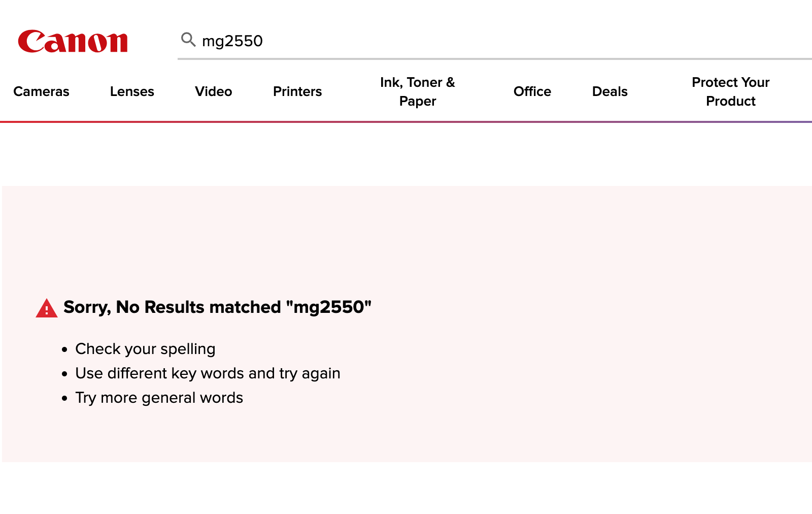Open the Lenses menu
The width and height of the screenshot is (812, 514).
tap(132, 91)
